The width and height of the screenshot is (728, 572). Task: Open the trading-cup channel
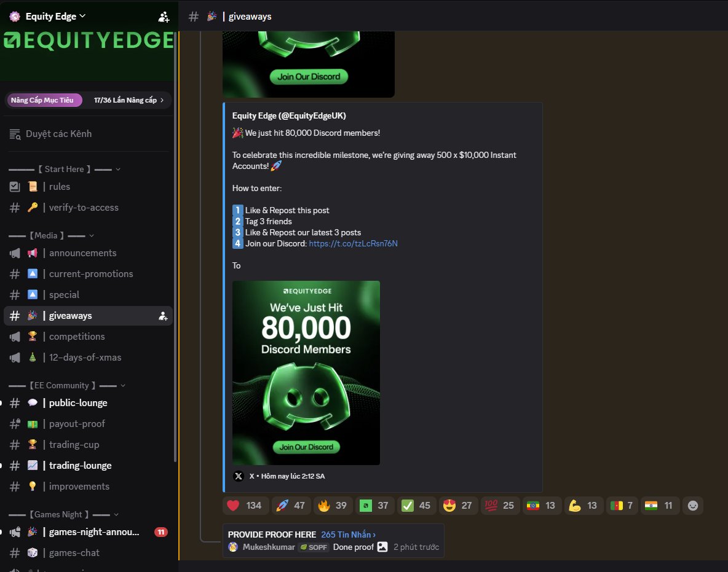(88, 444)
